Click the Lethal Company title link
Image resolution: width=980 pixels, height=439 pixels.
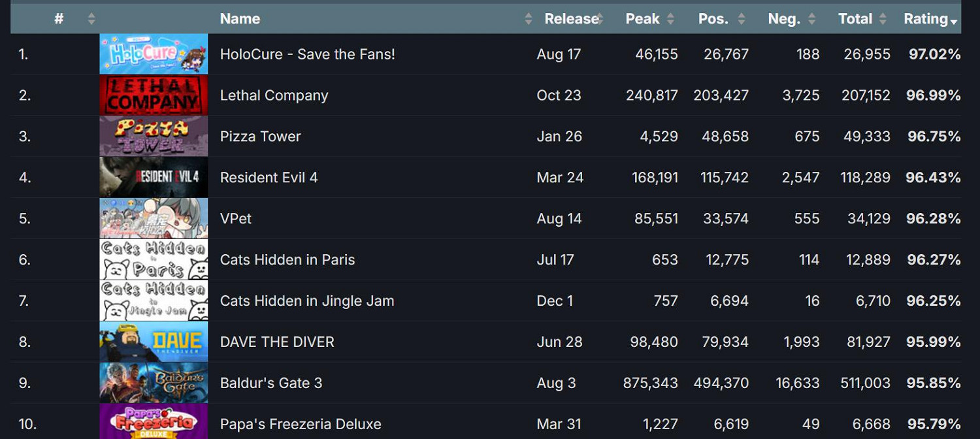click(274, 95)
